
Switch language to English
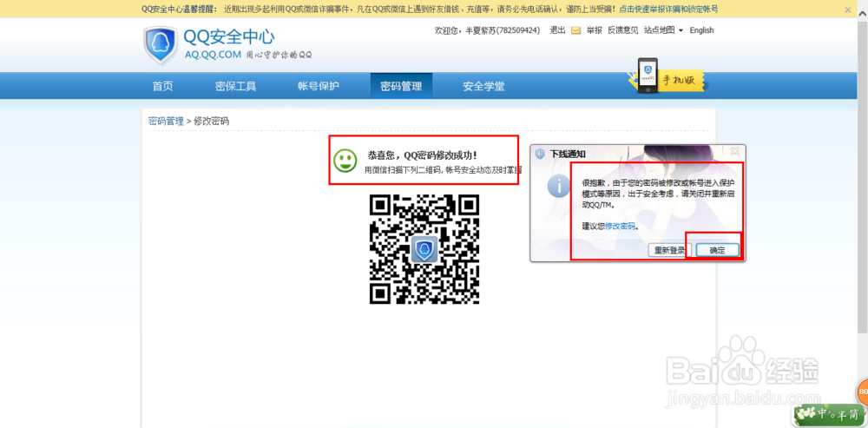click(x=701, y=30)
